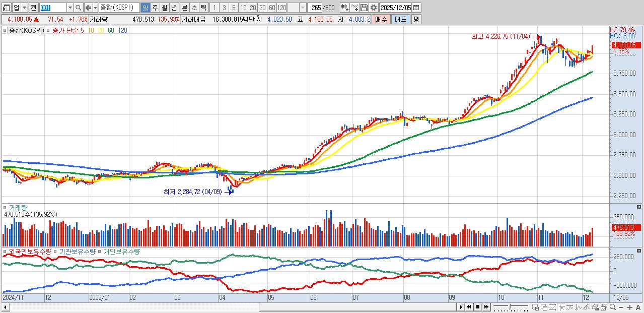Select the daily (일) period button

(x=145, y=8)
